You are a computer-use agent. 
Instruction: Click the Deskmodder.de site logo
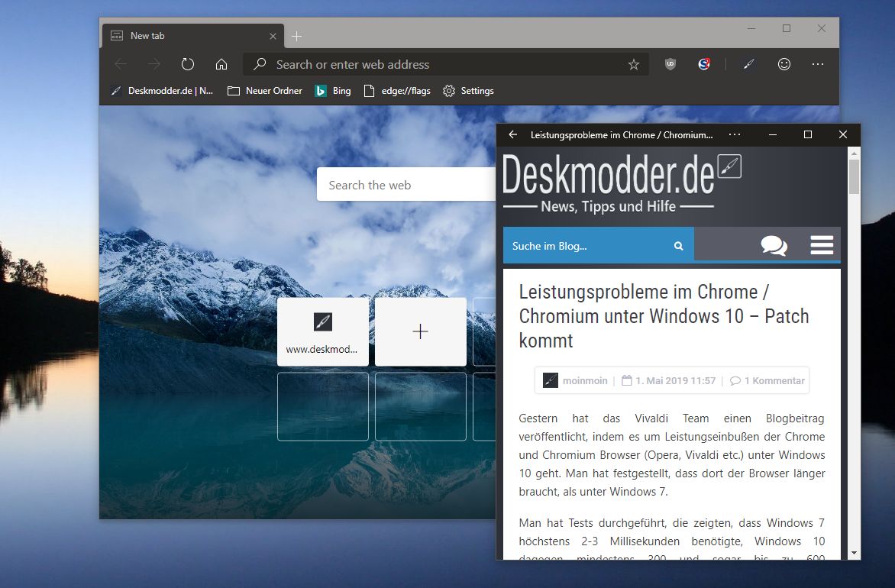(622, 183)
